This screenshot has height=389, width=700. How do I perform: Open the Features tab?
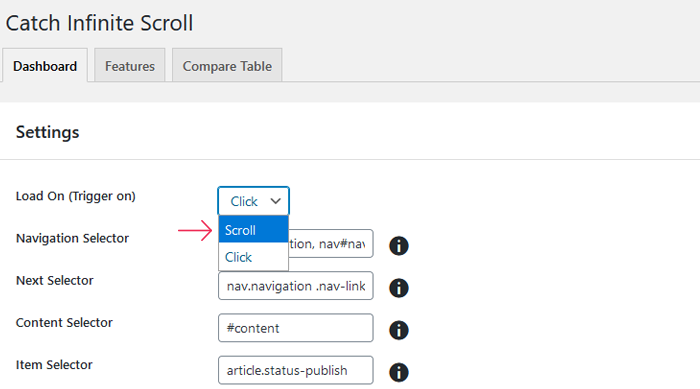[x=130, y=66]
